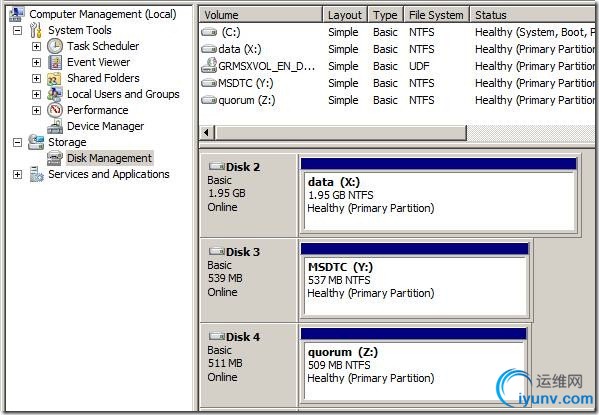Select the data (X:) volume row name
The width and height of the screenshot is (599, 415).
pyautogui.click(x=240, y=49)
